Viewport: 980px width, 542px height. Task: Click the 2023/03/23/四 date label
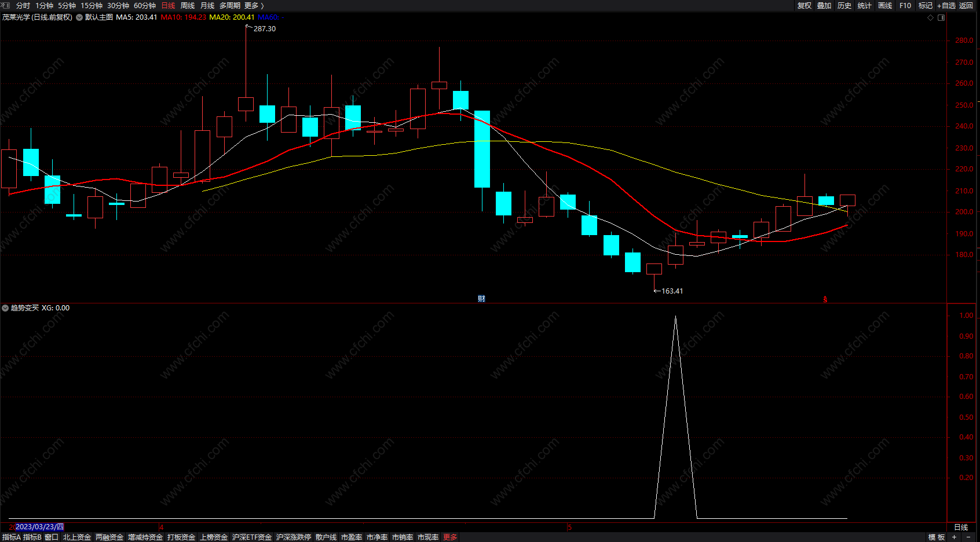pos(39,527)
